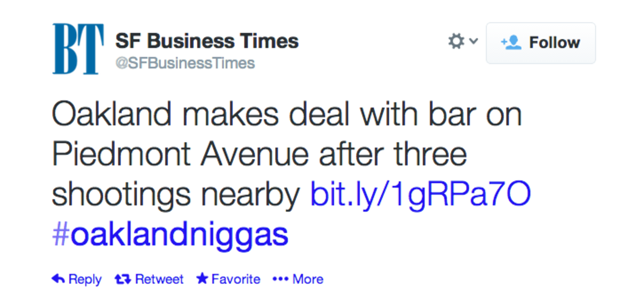Click the @SFBusinessTimes handle
Screen dimensions: 644x305
click(x=185, y=63)
